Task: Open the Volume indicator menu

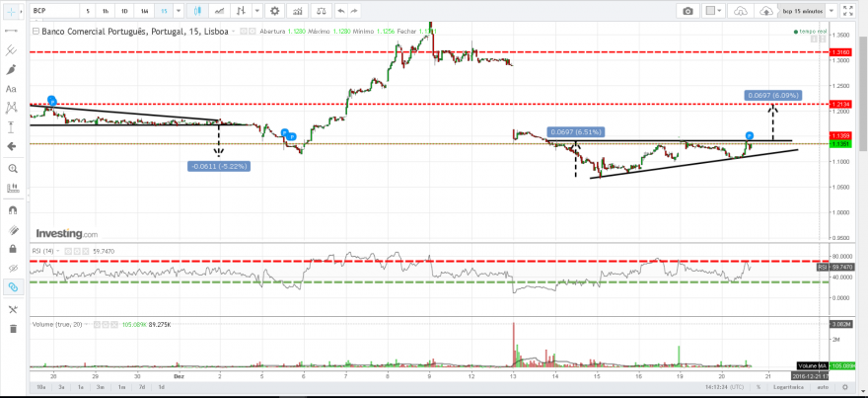Action: point(87,324)
